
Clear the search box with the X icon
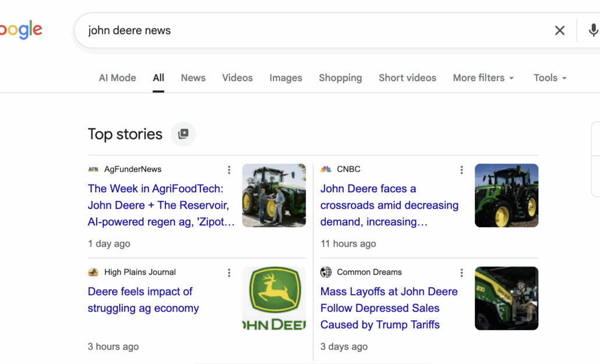[559, 31]
